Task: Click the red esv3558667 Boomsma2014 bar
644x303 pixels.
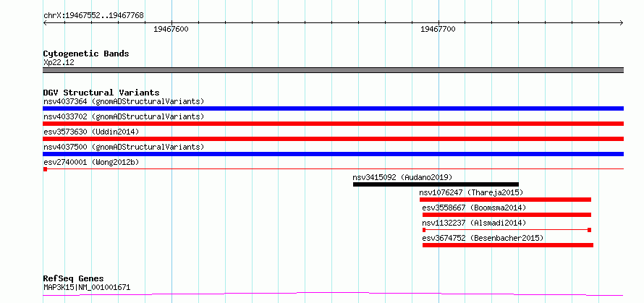Action: tap(507, 215)
